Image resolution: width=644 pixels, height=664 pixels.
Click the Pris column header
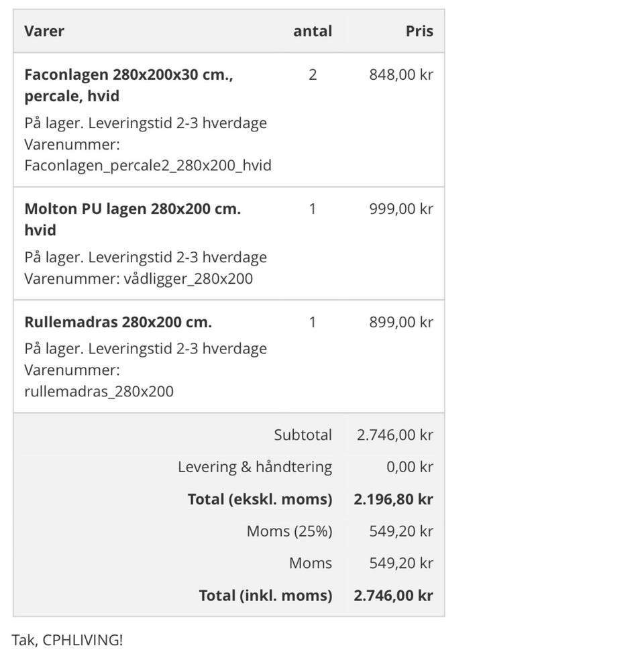point(419,31)
